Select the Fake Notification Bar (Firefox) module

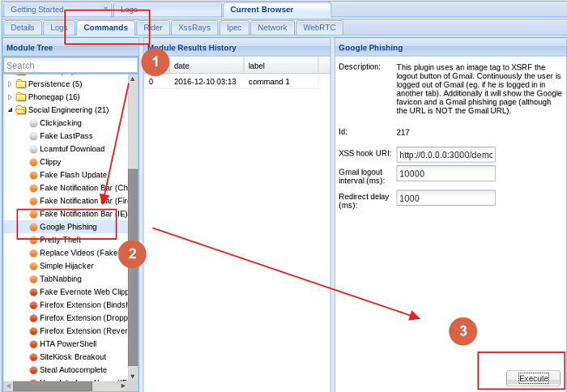(x=83, y=201)
